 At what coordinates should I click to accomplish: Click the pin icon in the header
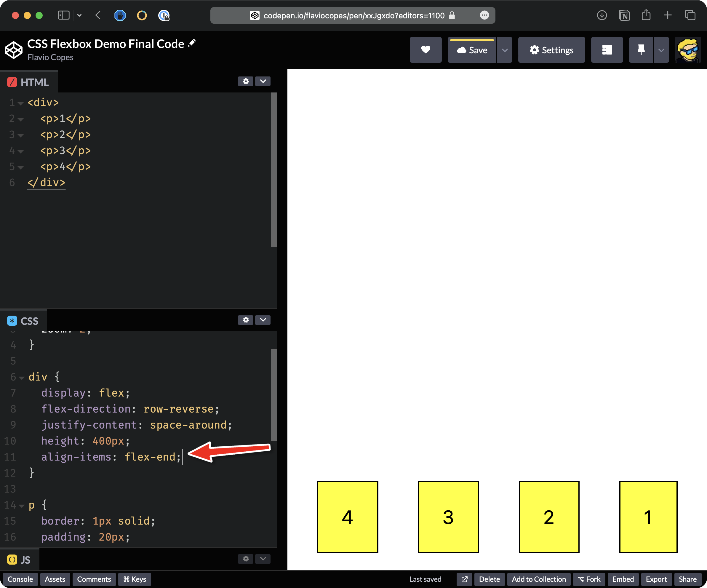641,50
